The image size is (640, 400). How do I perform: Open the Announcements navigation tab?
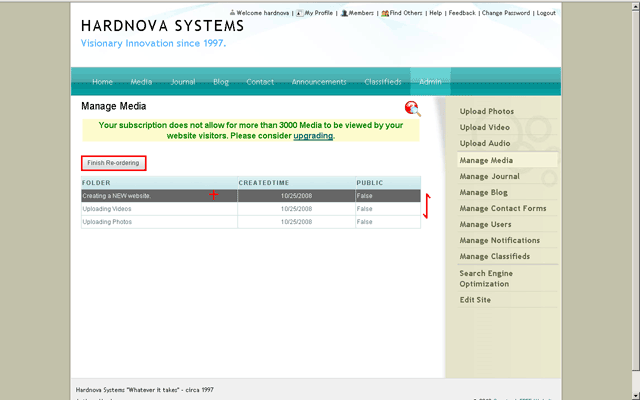319,82
